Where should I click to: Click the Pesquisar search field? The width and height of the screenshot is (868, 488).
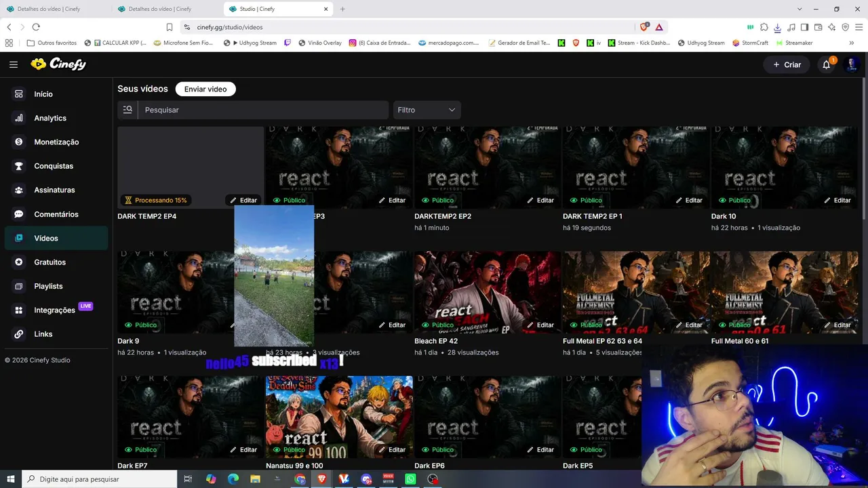pos(263,110)
